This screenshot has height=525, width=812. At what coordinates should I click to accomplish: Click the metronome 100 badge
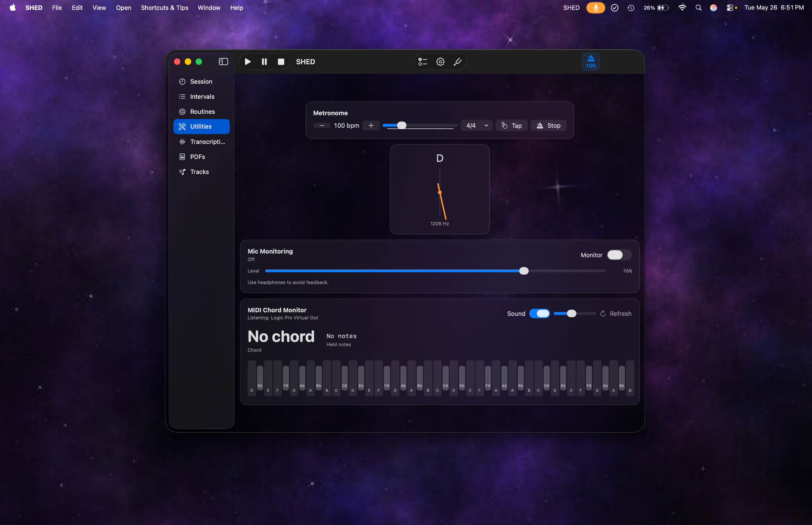pyautogui.click(x=591, y=62)
